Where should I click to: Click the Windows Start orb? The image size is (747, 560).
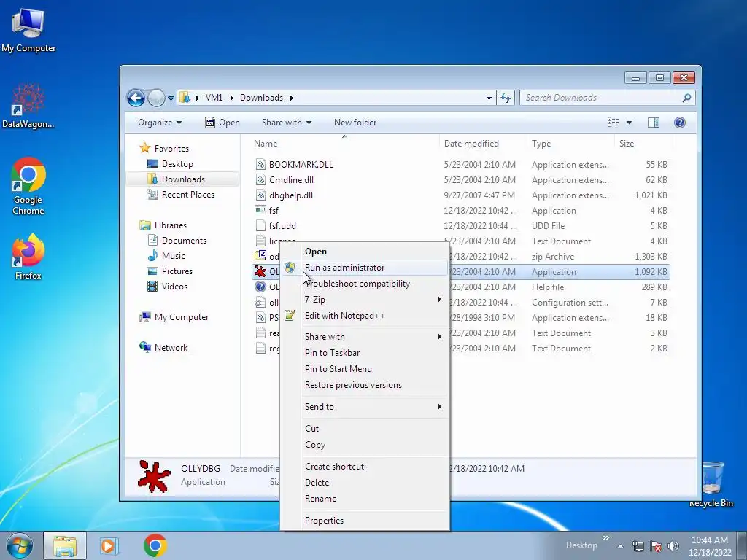20,545
